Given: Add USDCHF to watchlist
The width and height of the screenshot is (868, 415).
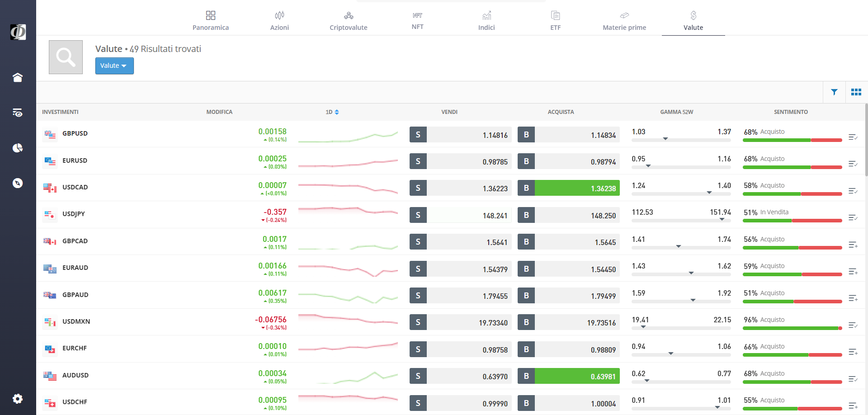Looking at the screenshot, I should (x=853, y=406).
